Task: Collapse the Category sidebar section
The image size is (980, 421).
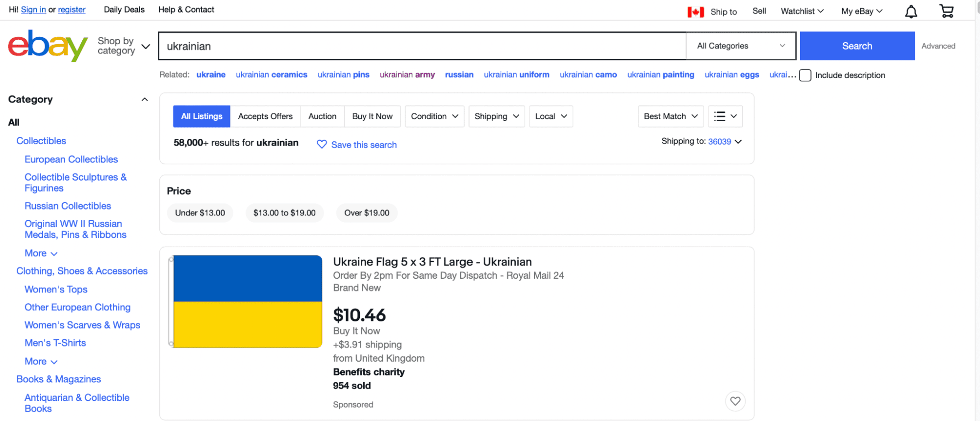Action: click(x=145, y=100)
